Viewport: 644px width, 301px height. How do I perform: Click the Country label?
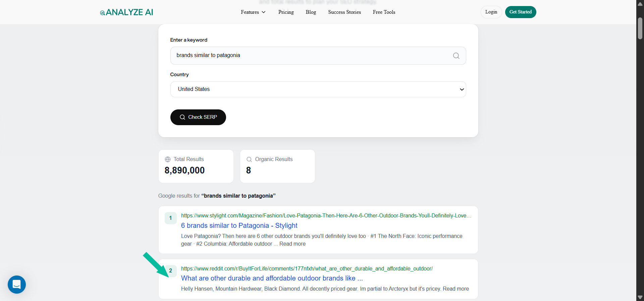pyautogui.click(x=179, y=74)
